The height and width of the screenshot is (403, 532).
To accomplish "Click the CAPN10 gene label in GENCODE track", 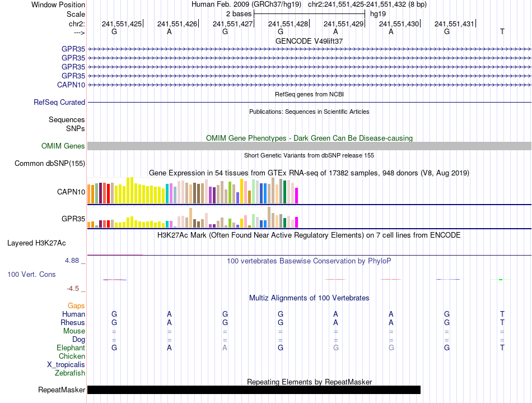I will 71,85.
